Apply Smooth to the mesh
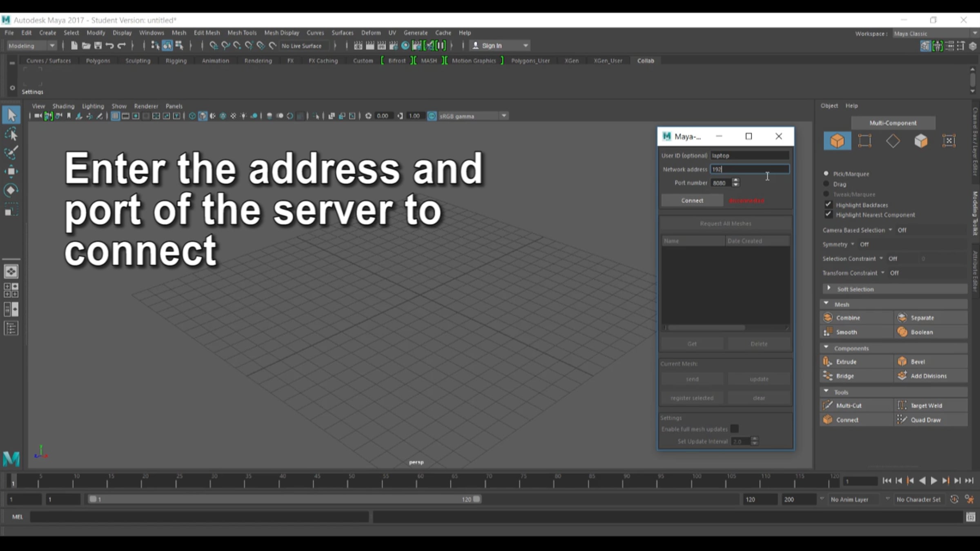 pos(856,332)
